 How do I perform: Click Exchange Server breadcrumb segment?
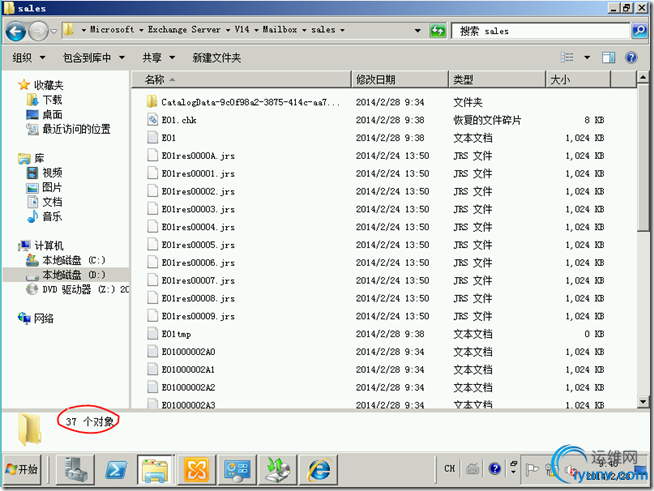tap(184, 30)
